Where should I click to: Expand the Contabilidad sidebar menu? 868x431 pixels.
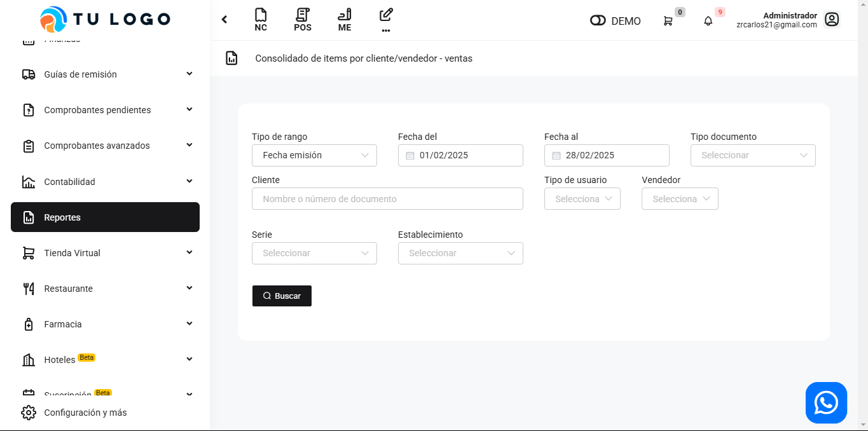point(105,182)
